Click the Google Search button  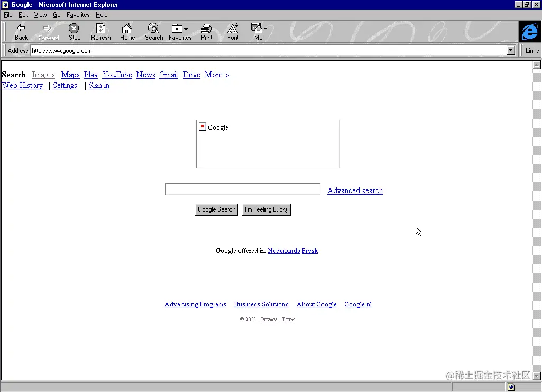pos(216,209)
